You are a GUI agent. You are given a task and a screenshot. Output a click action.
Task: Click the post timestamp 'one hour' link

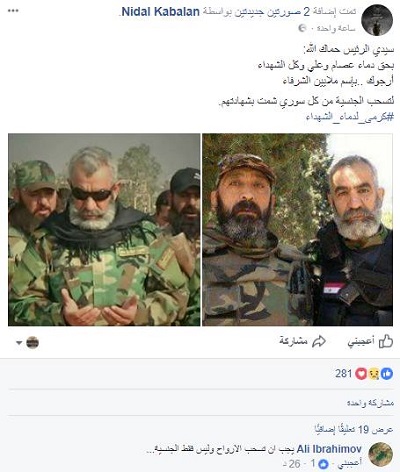(336, 28)
